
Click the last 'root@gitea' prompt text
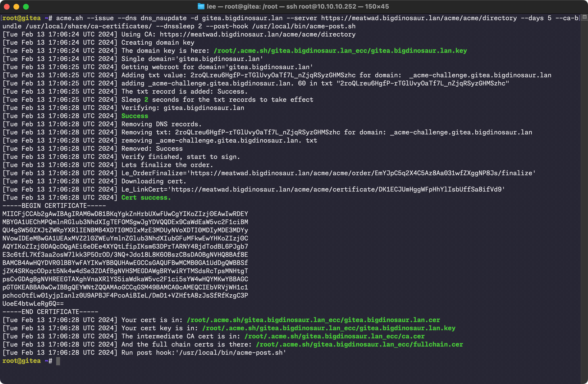[x=22, y=361]
